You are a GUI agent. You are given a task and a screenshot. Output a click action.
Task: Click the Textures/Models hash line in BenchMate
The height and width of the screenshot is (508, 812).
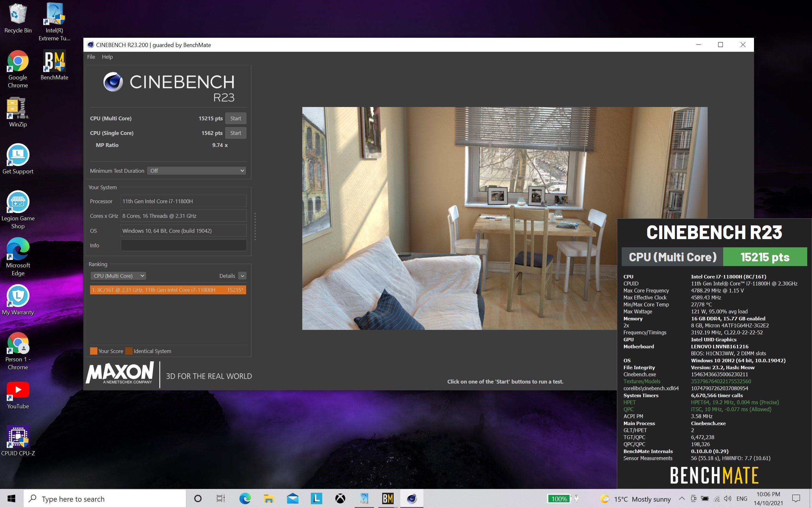687,381
